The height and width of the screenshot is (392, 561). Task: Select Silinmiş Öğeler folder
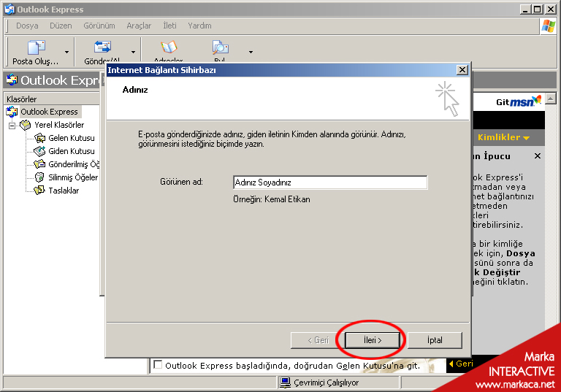(73, 177)
